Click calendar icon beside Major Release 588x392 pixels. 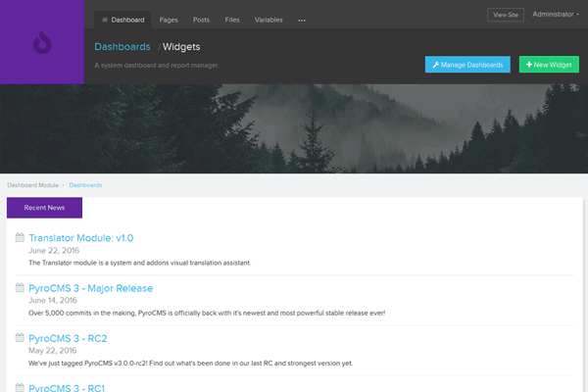pos(20,288)
